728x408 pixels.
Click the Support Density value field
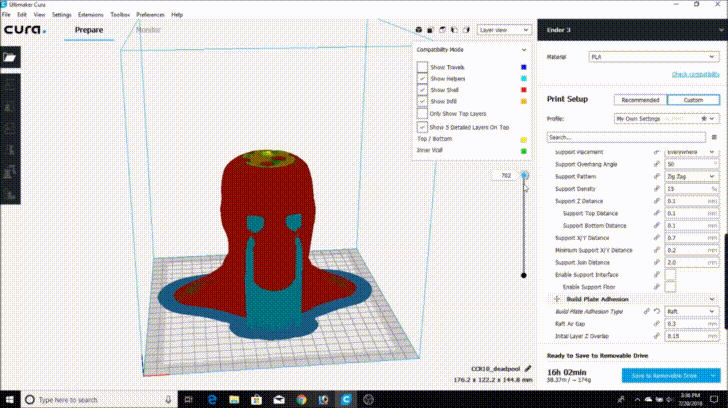pyautogui.click(x=692, y=188)
